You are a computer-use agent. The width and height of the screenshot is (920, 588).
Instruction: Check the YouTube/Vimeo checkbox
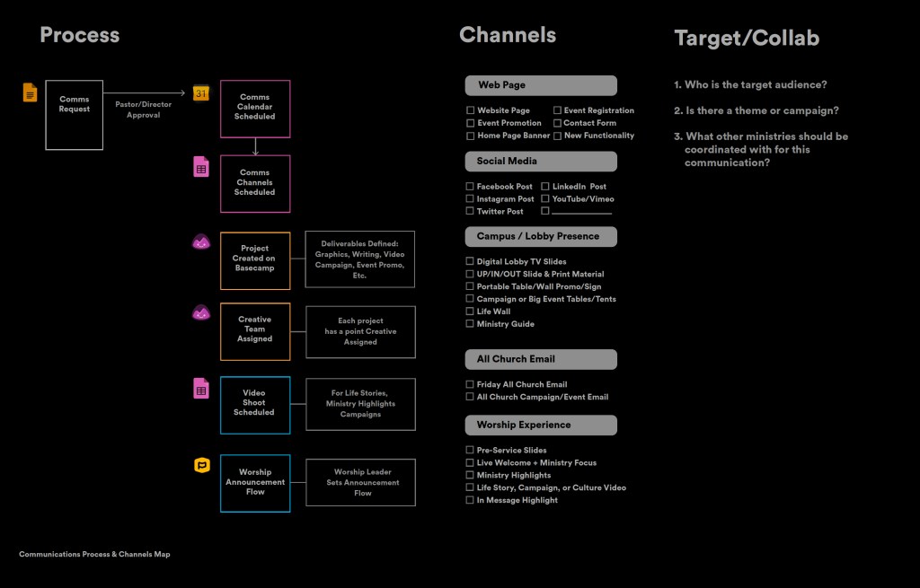545,199
